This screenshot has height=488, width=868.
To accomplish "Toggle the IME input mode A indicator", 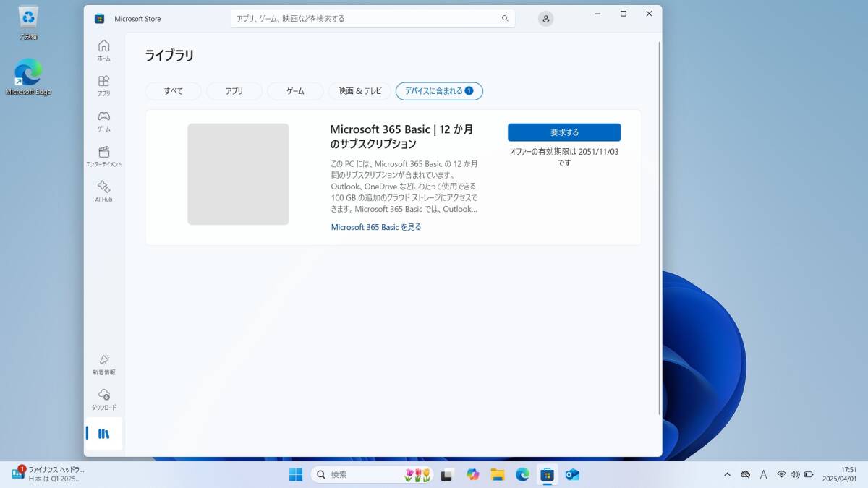I will 763,475.
